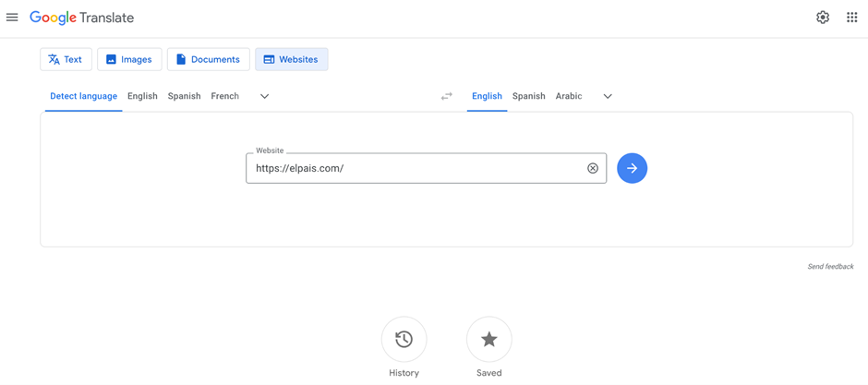Screen dimensions: 868x385
Task: Clear the website URL field
Action: pos(593,168)
